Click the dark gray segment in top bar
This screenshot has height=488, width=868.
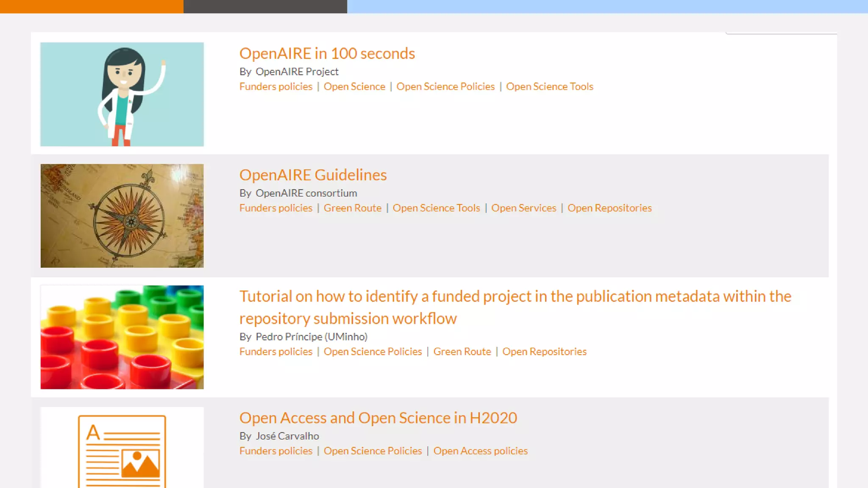coord(265,6)
